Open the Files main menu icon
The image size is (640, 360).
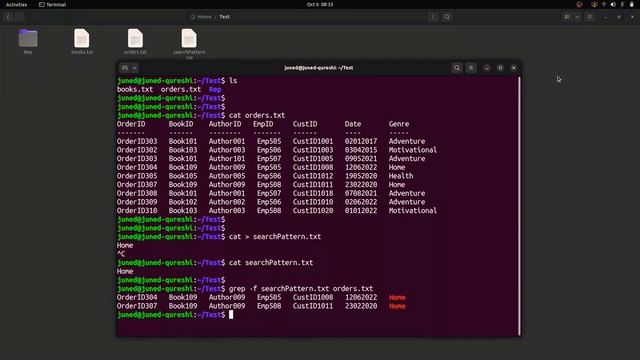(590, 17)
